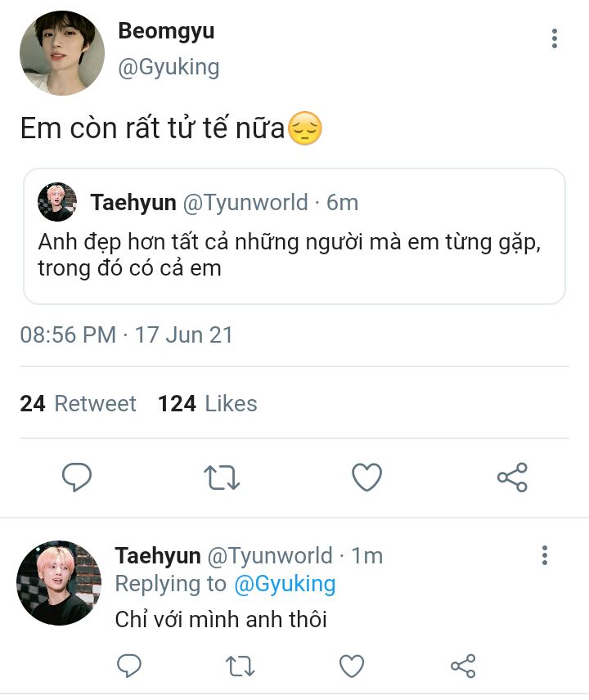View the 124 Likes list

point(208,403)
